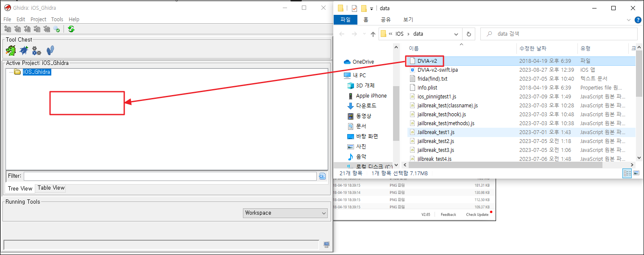Screen dimensions: 644x255
Task: Switch to Tree View tab
Action: [20, 188]
